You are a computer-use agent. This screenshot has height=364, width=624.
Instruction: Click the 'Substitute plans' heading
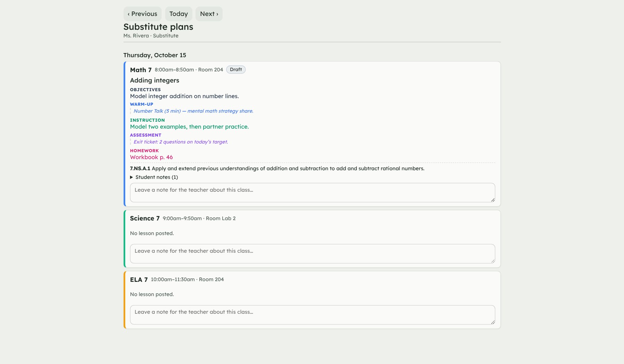coord(158,27)
